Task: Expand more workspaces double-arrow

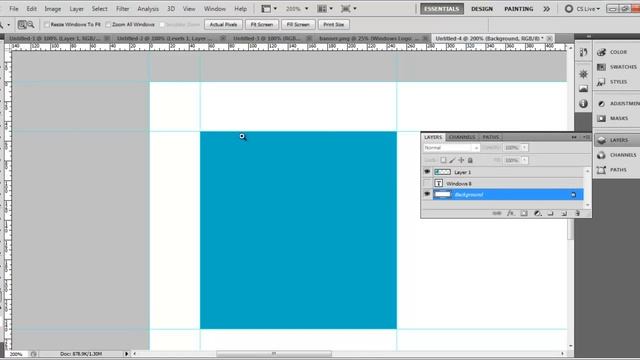Action: click(x=546, y=9)
